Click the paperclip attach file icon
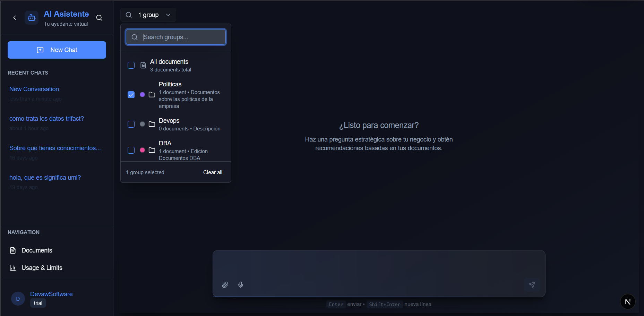 (x=225, y=285)
